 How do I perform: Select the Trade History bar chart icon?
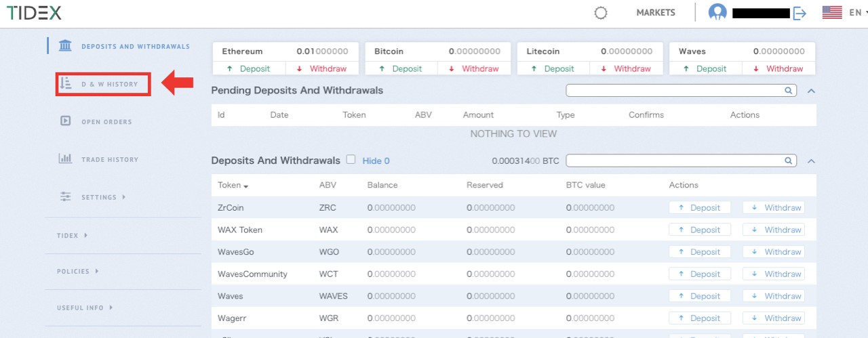point(66,159)
